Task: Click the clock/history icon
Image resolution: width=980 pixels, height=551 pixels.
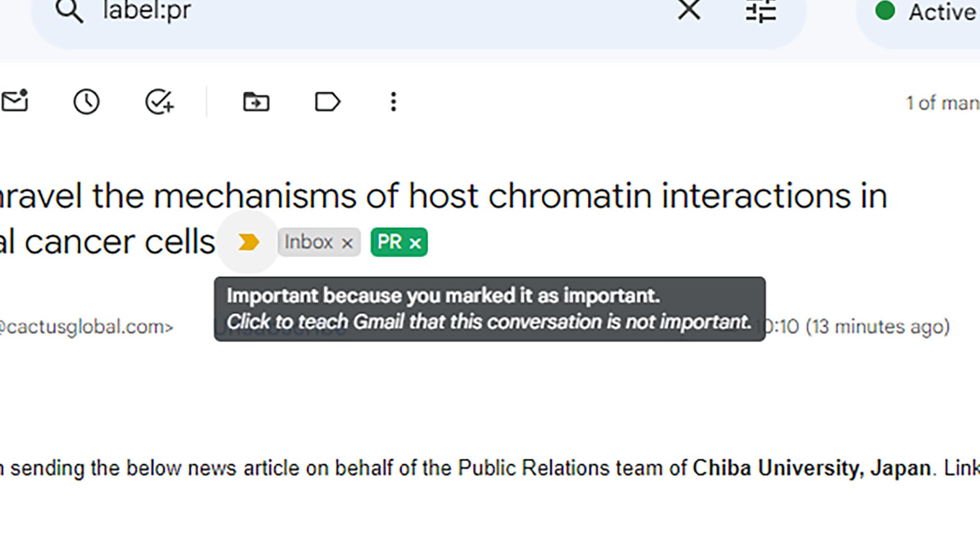Action: [85, 101]
